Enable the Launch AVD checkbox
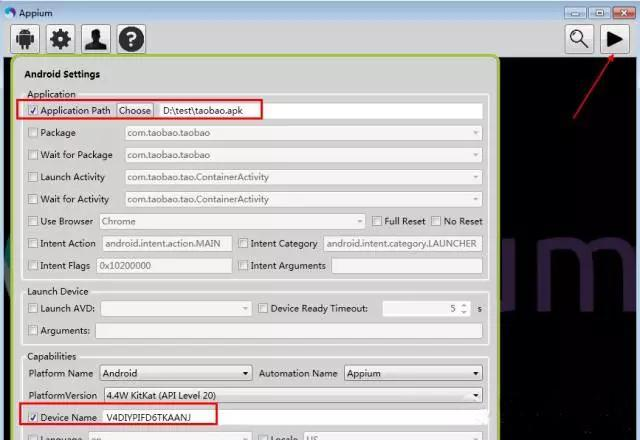 pyautogui.click(x=33, y=308)
